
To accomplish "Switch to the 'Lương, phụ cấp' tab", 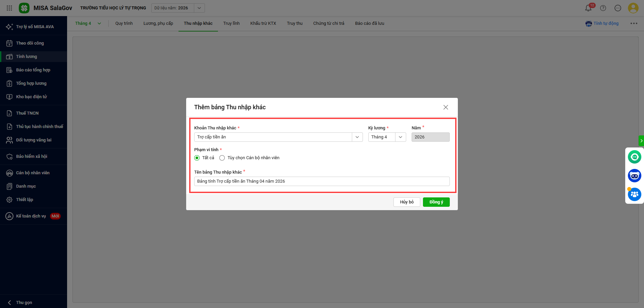I will tap(158, 23).
